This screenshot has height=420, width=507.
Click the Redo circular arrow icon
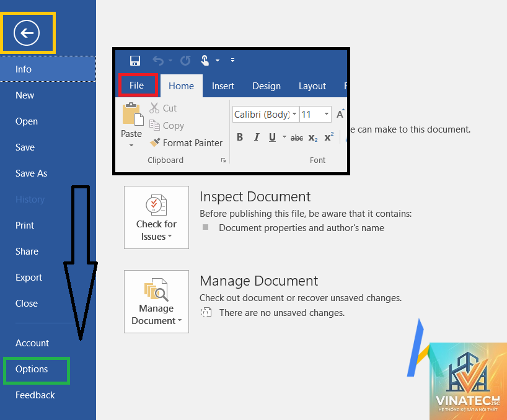click(185, 61)
